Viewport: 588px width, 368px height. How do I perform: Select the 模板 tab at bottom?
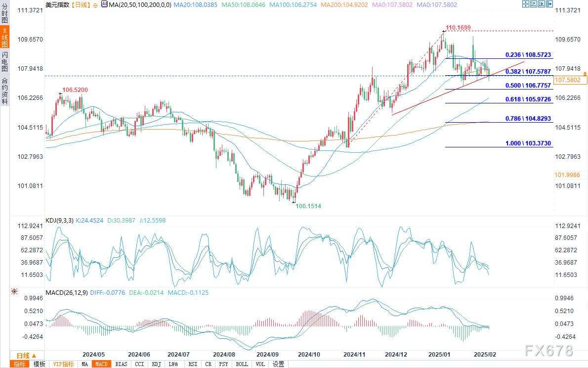click(39, 364)
